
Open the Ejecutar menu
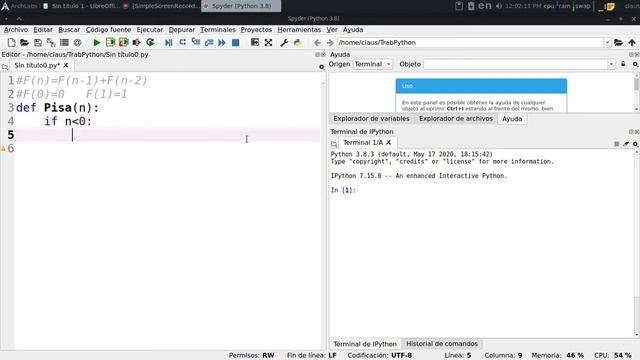(x=149, y=30)
